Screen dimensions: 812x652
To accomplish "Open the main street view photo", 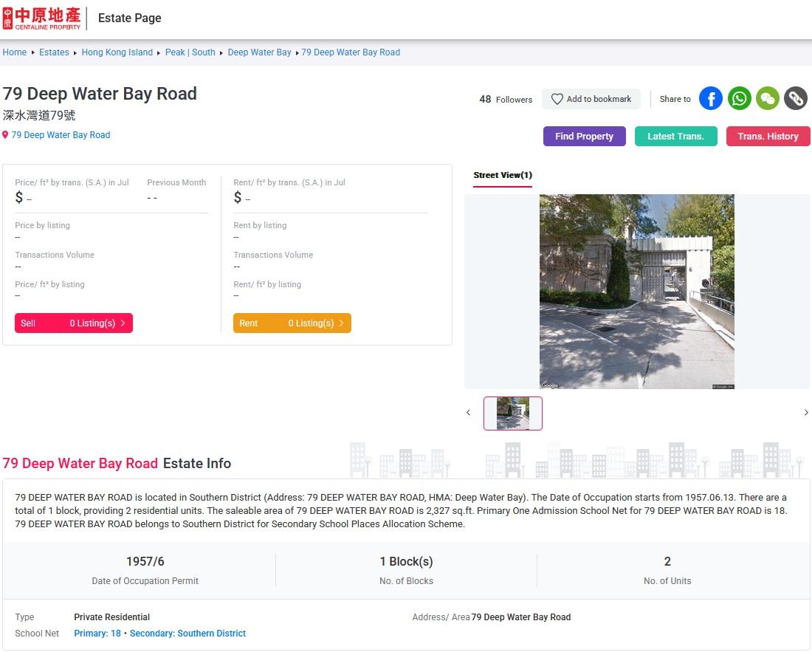I will pyautogui.click(x=636, y=292).
